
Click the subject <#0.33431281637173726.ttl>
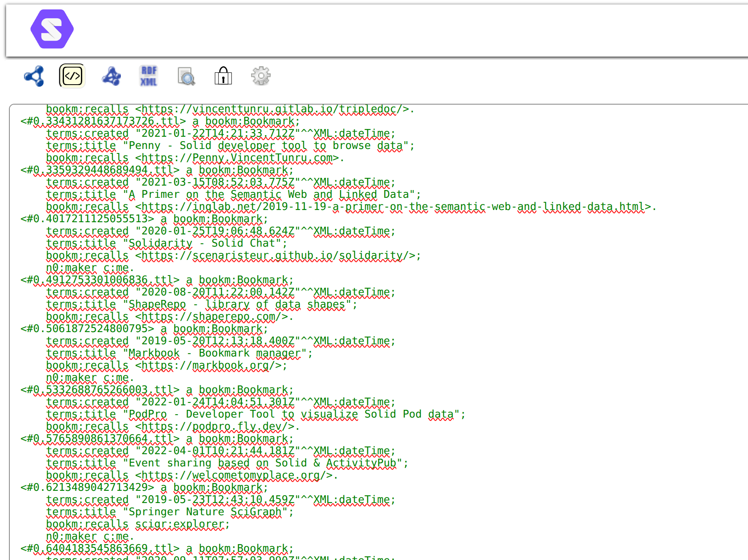[103, 121]
